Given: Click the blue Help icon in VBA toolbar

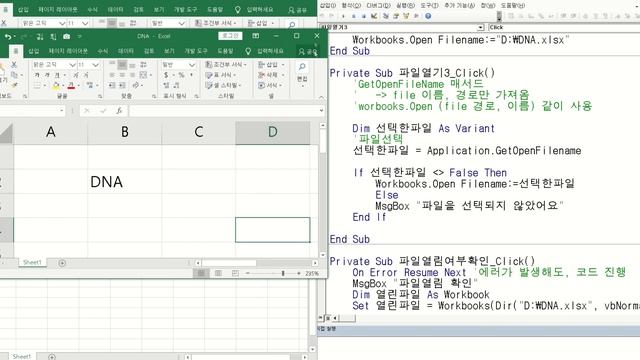Looking at the screenshot, I should coord(428,16).
